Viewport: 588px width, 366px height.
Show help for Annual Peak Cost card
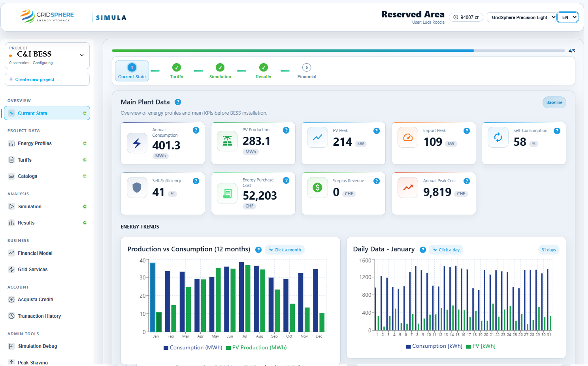(467, 181)
